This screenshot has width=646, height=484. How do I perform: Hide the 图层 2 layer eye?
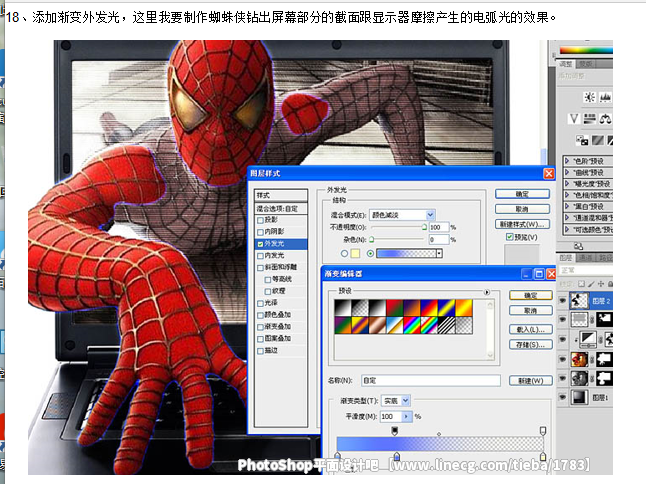tap(562, 301)
